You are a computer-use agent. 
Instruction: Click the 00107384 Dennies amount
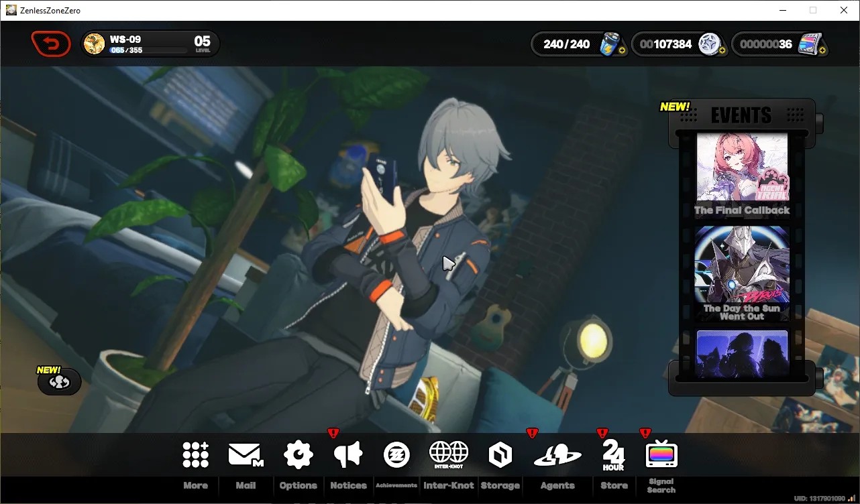click(x=665, y=44)
